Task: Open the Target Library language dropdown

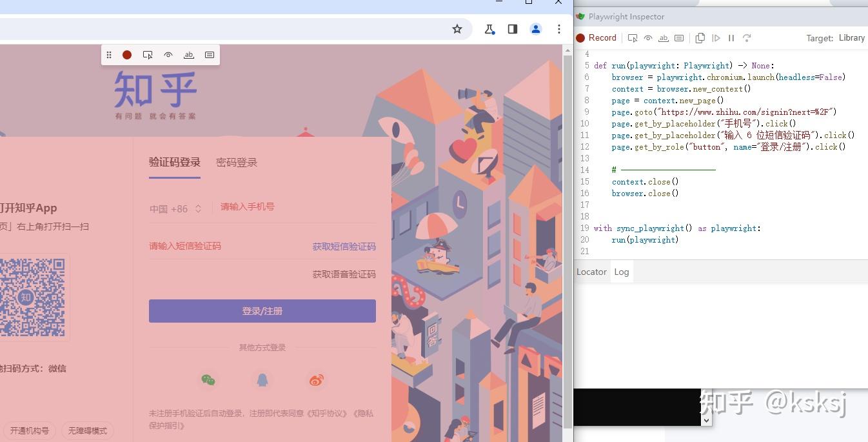Action: pyautogui.click(x=851, y=38)
